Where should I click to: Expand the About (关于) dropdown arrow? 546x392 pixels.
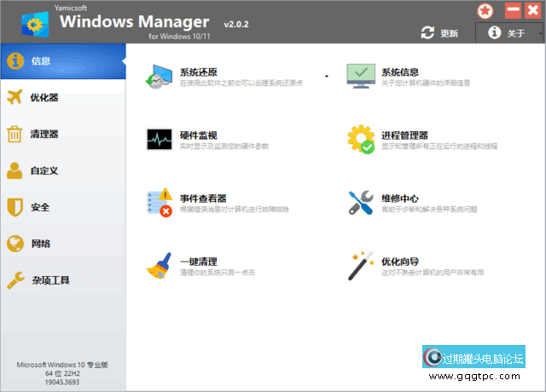click(x=538, y=33)
